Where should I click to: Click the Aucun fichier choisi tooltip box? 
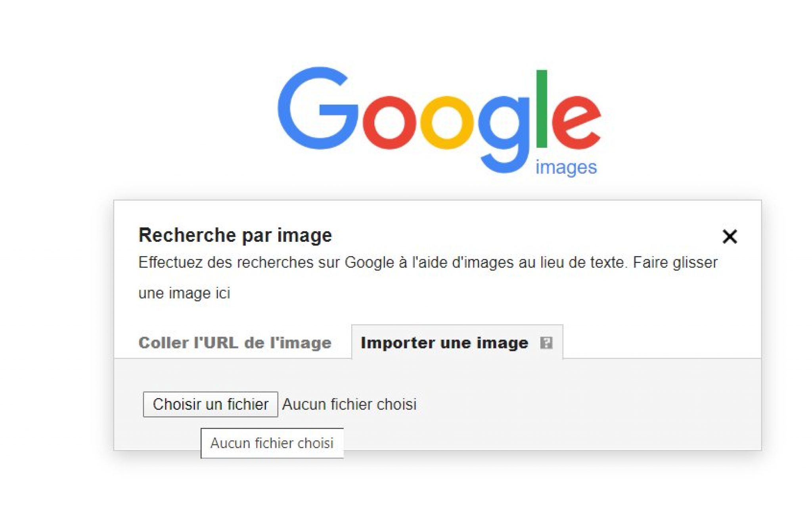[272, 443]
